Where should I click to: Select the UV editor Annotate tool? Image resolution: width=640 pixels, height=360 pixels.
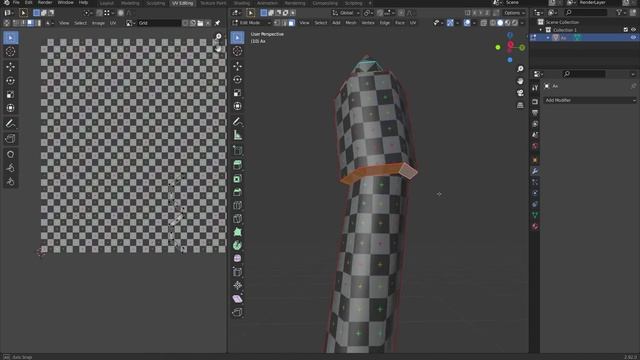click(x=11, y=123)
